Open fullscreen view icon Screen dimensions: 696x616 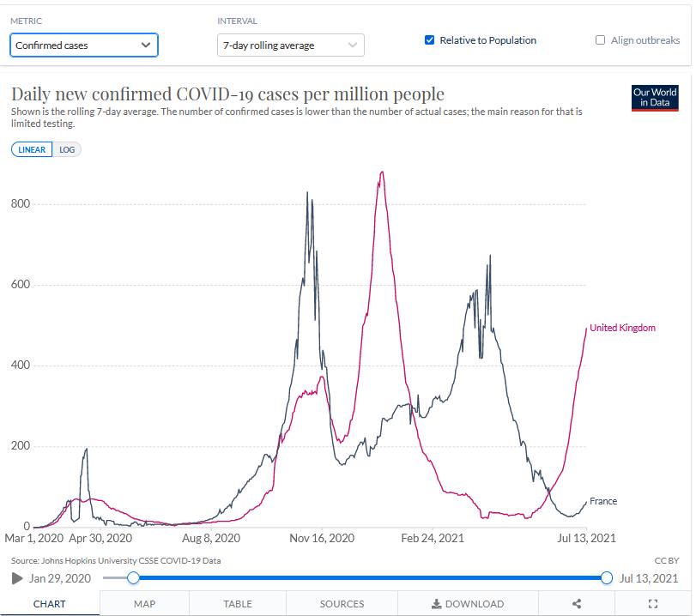coord(652,604)
